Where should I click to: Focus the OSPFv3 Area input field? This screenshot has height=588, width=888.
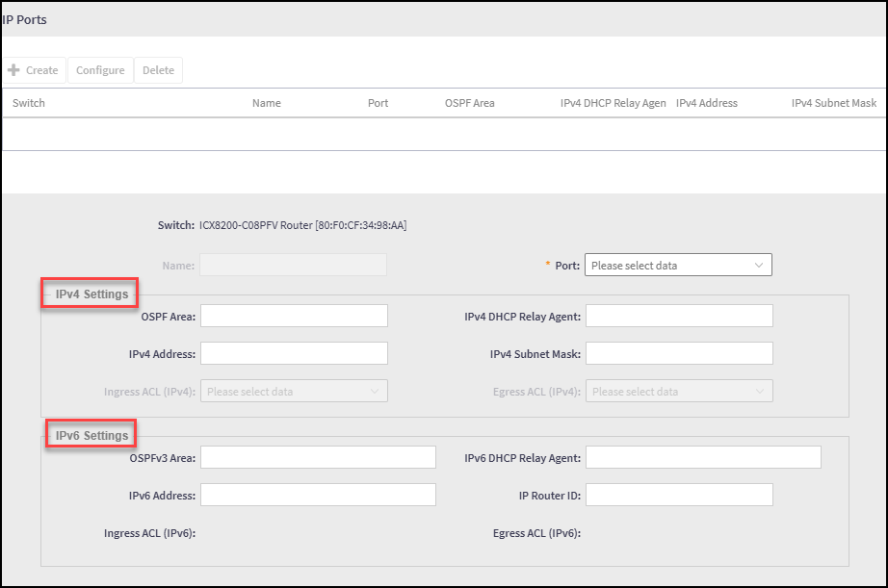(x=318, y=457)
